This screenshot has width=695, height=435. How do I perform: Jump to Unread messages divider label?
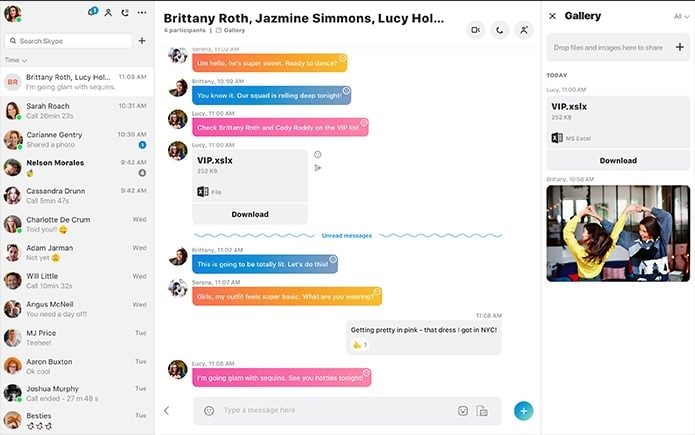point(347,235)
